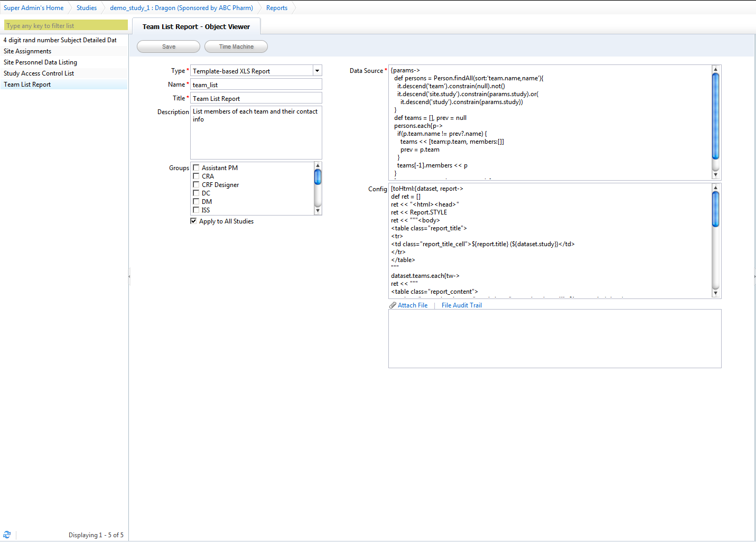Screen dimensions: 756x542
Task: Click Data Source scrollbar down arrow
Action: 716,175
